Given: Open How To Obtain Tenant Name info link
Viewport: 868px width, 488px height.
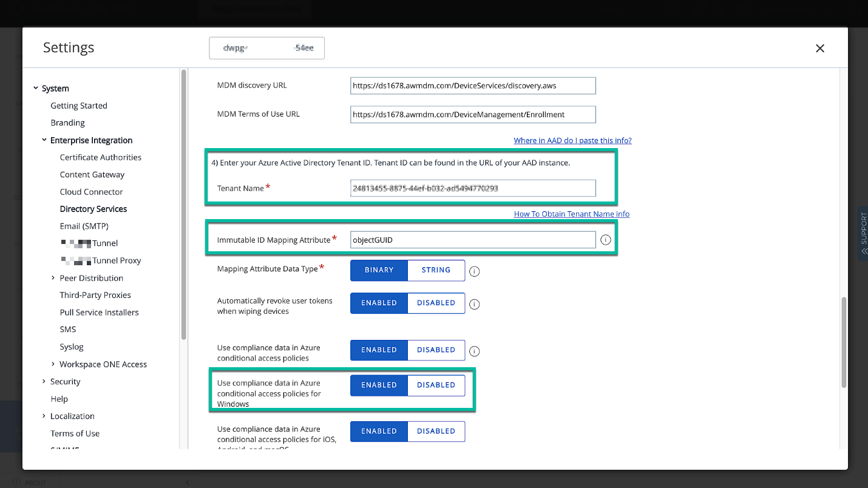Looking at the screenshot, I should click(x=571, y=214).
